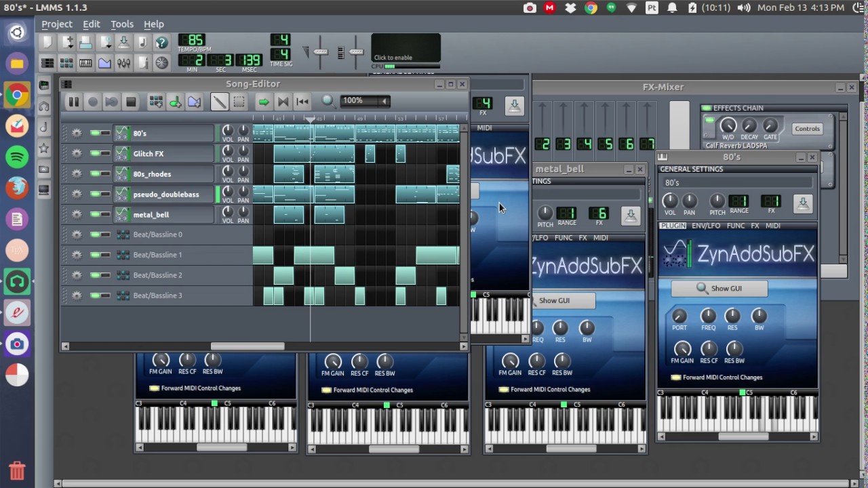Open the Edit menu

point(92,24)
